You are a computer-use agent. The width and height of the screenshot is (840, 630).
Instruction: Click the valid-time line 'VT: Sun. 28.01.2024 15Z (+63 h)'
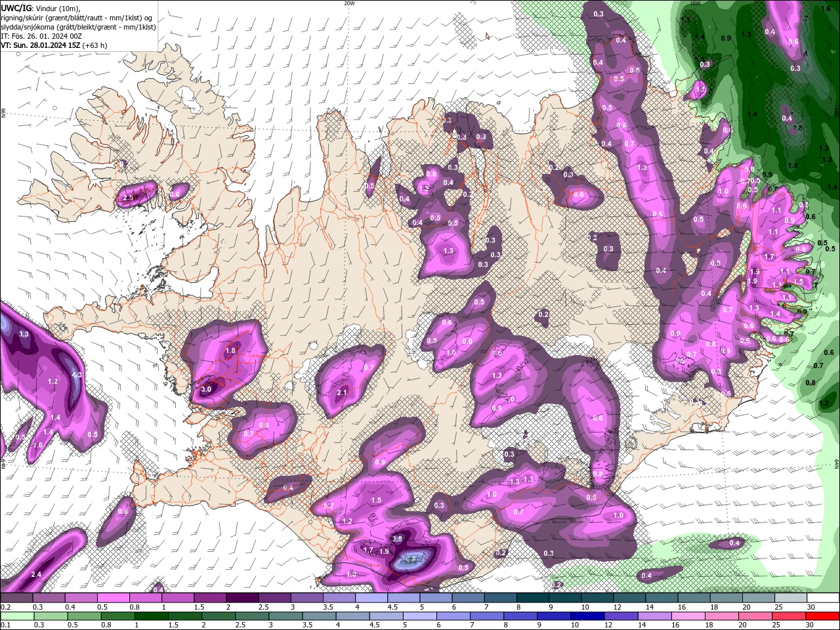pyautogui.click(x=54, y=45)
